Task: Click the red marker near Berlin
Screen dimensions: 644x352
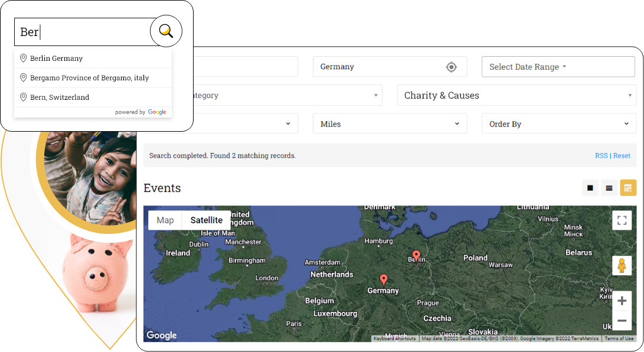Action: [416, 255]
